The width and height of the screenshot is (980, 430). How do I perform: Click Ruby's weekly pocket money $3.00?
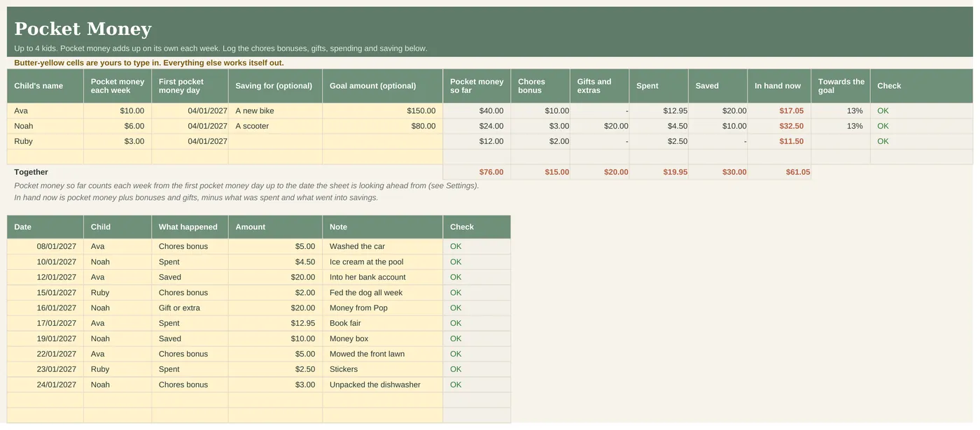pos(118,141)
